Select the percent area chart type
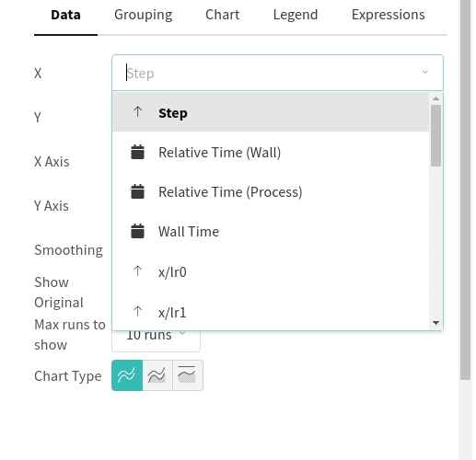The width and height of the screenshot is (476, 460). click(188, 375)
